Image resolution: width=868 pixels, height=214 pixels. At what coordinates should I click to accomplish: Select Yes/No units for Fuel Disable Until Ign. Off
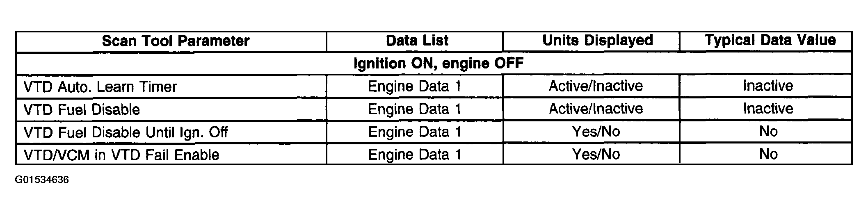(596, 132)
